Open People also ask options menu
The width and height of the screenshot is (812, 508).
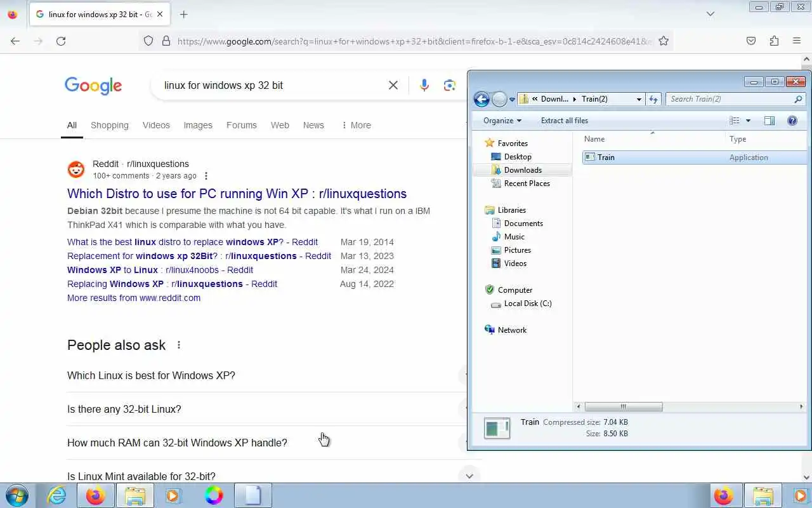point(179,345)
